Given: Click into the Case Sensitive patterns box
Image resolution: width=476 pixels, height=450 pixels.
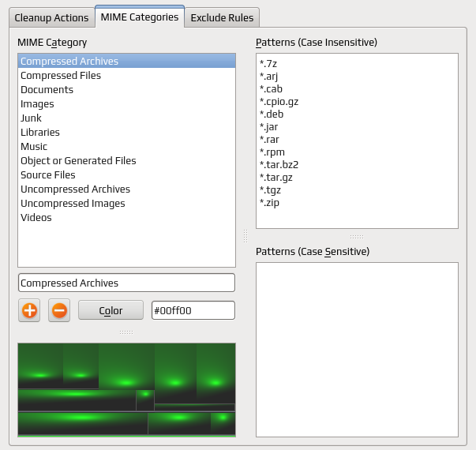Looking at the screenshot, I should coord(357,350).
